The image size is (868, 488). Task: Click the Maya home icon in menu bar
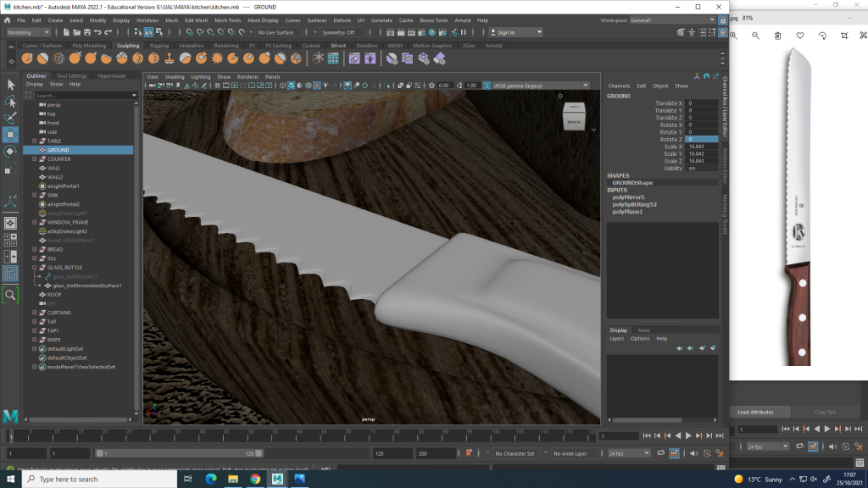click(x=8, y=20)
